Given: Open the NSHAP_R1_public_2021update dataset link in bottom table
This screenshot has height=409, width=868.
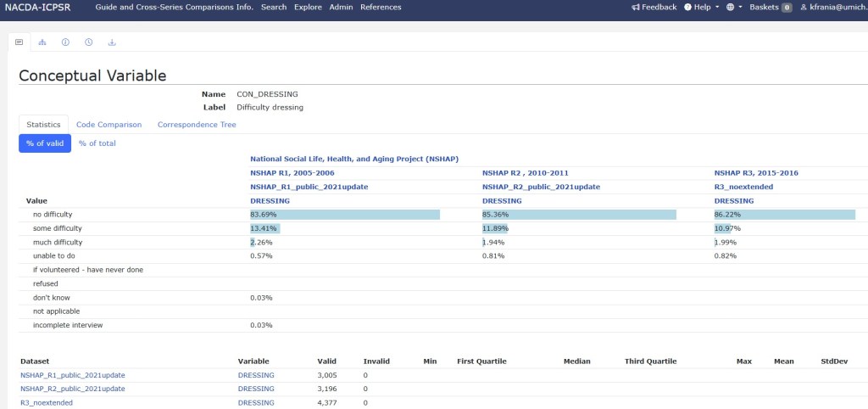Looking at the screenshot, I should coord(73,375).
